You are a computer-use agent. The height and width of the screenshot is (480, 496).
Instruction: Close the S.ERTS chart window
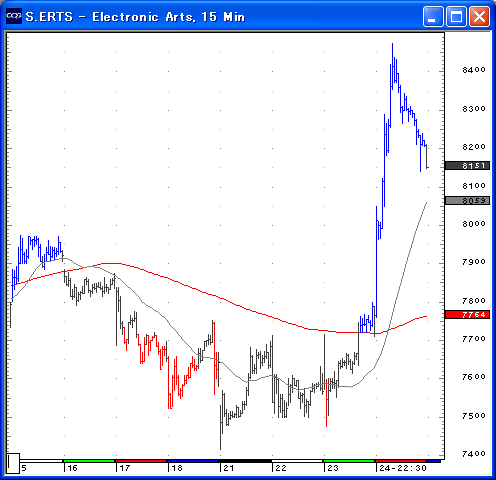[479, 16]
